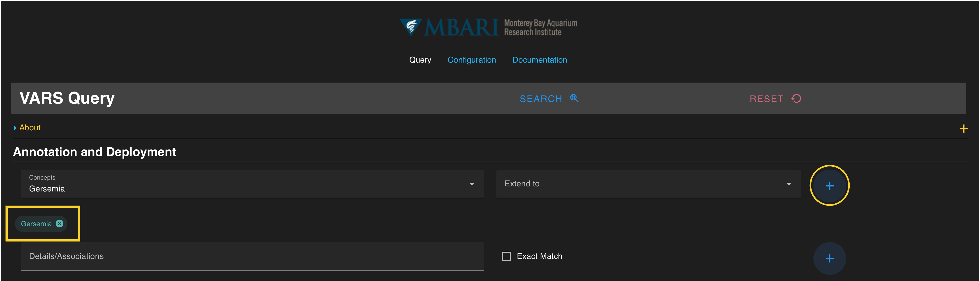The width and height of the screenshot is (980, 281).
Task: Click the circular arrow reset icon
Action: 796,99
